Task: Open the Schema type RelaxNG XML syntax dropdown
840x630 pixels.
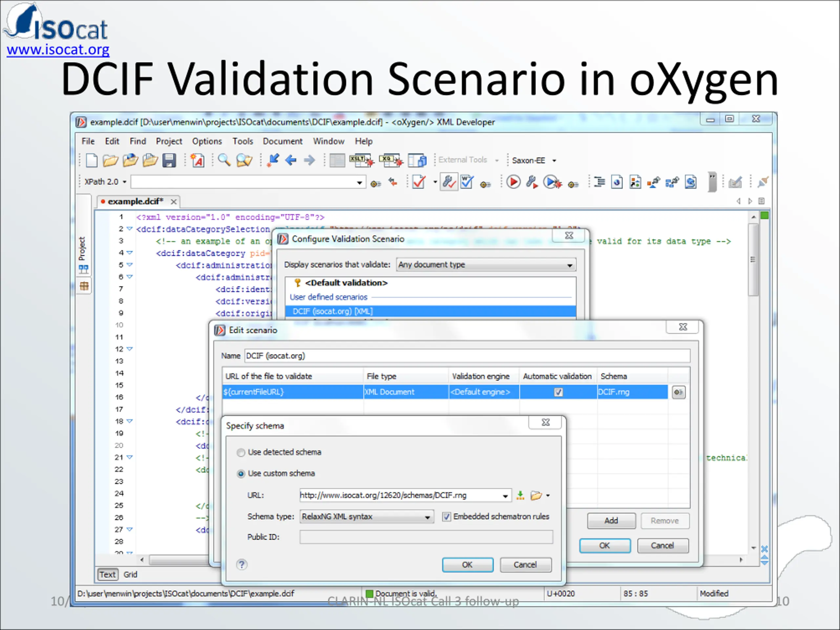Action: (x=367, y=516)
